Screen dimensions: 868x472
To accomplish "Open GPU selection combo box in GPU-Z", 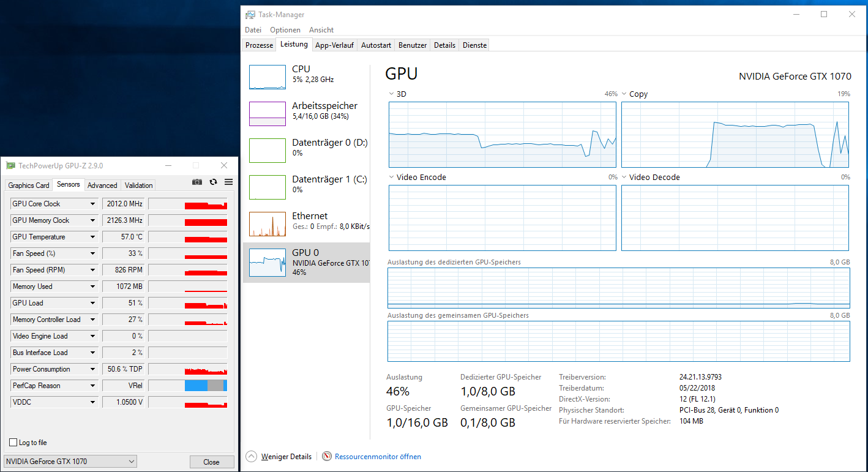I will click(x=70, y=462).
